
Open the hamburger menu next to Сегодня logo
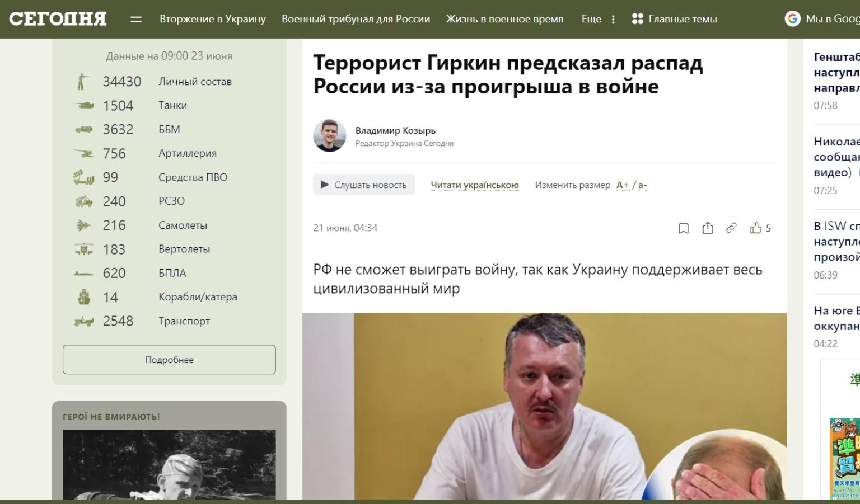(136, 19)
